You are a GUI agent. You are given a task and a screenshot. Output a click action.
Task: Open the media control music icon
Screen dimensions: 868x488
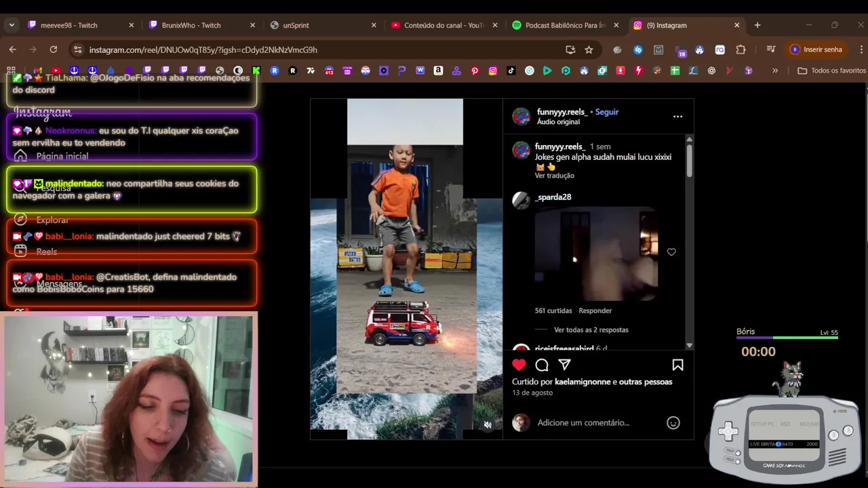770,49
